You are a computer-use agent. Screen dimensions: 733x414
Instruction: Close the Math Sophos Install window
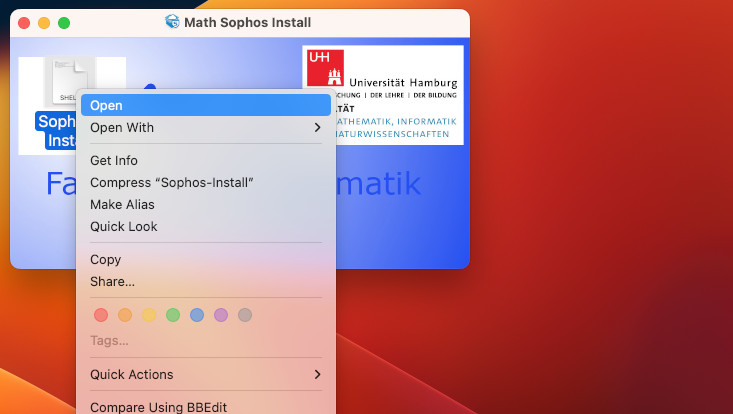tap(24, 22)
